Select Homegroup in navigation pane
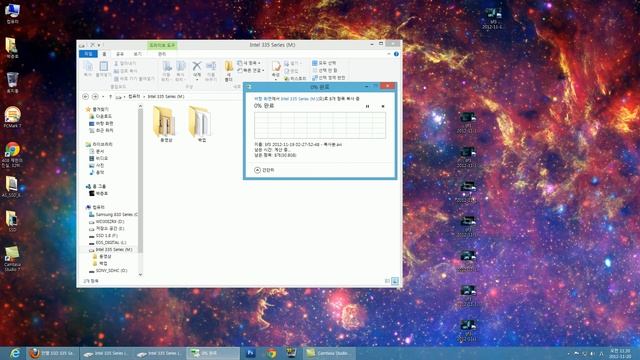Image resolution: width=640 pixels, height=360 pixels. pos(96,187)
